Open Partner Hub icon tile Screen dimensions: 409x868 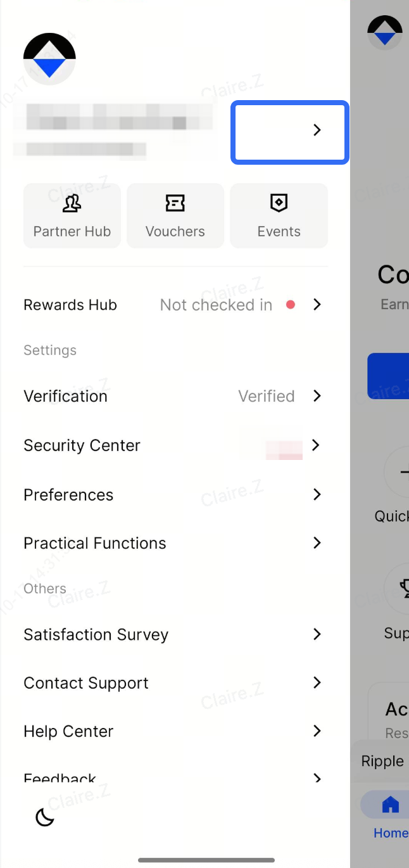(72, 203)
